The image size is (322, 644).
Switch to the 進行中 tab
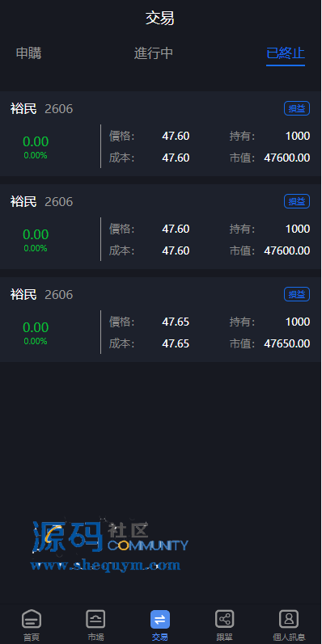[x=154, y=53]
